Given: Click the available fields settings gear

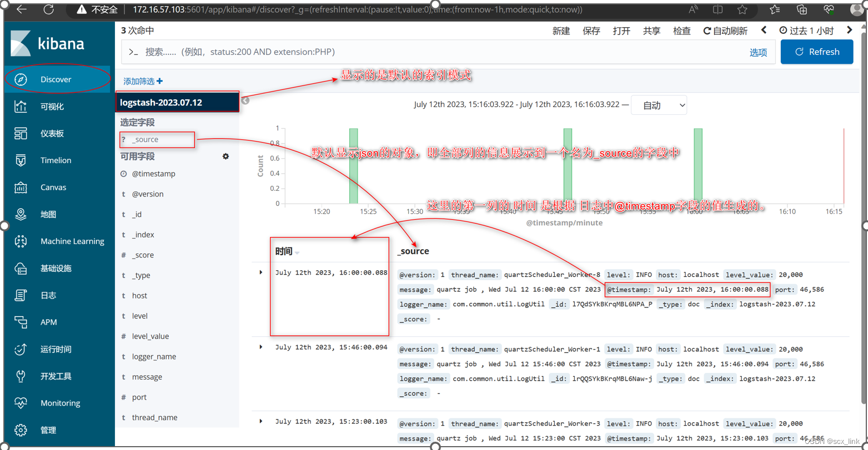Looking at the screenshot, I should (x=225, y=156).
